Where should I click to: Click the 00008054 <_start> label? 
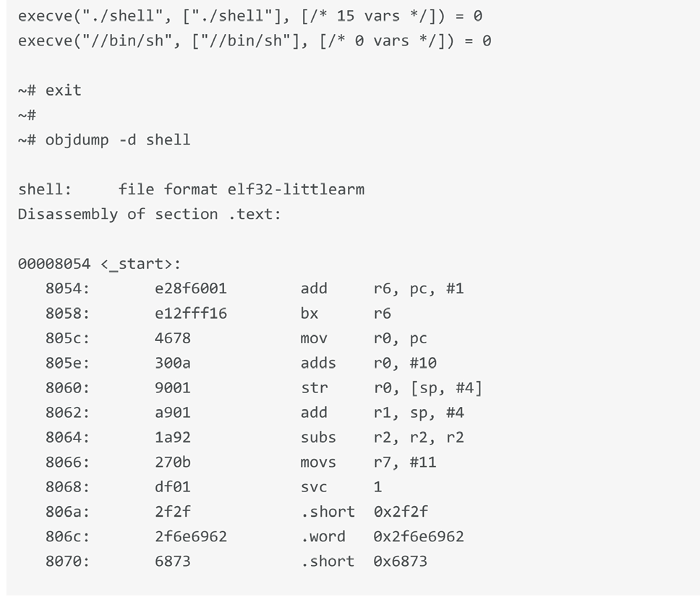click(x=99, y=264)
